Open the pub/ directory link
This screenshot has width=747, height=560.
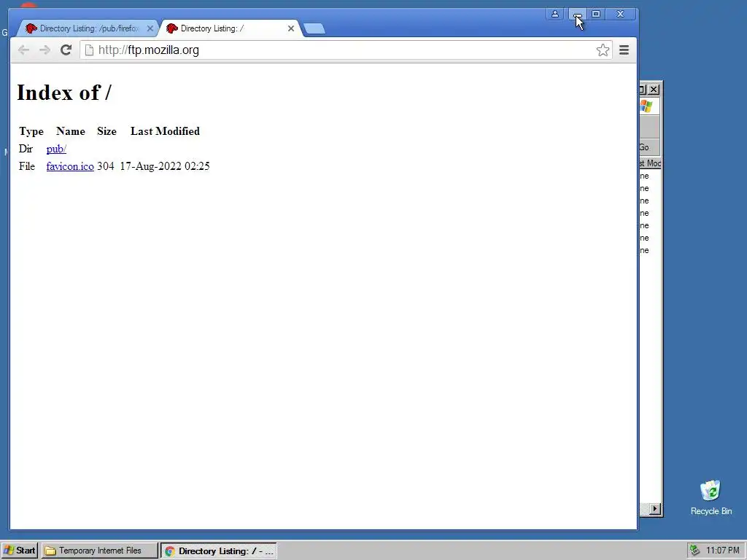click(56, 149)
